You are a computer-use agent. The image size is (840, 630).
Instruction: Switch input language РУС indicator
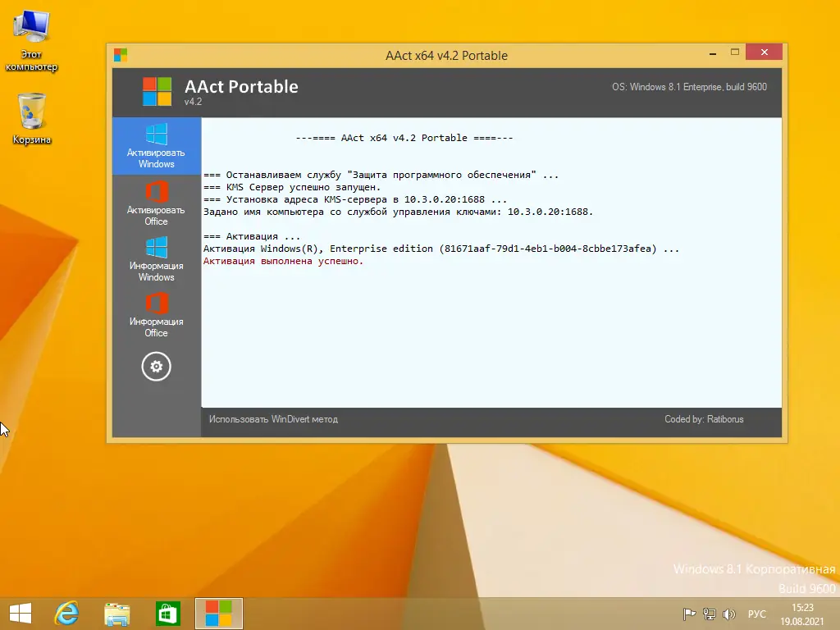tap(757, 614)
